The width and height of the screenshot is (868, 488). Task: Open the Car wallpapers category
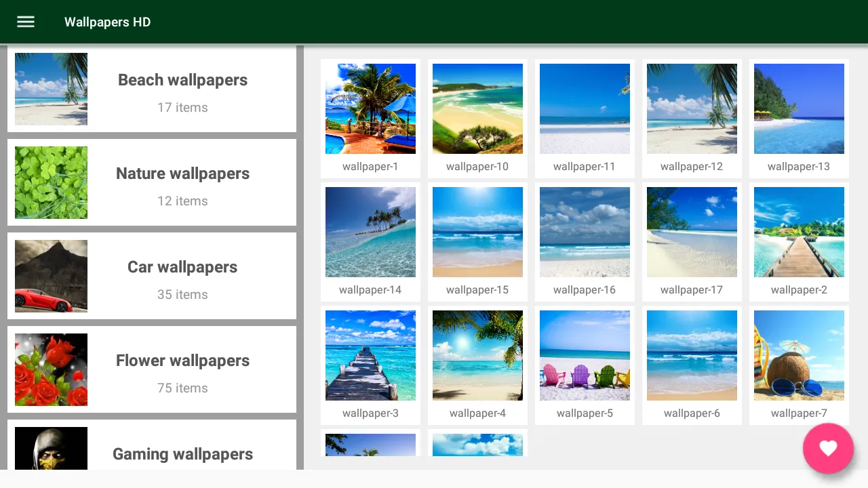pyautogui.click(x=152, y=276)
